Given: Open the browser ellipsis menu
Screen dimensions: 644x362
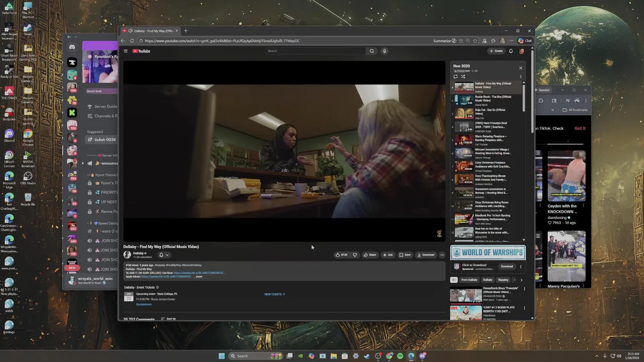Looking at the screenshot, I should [x=511, y=41].
